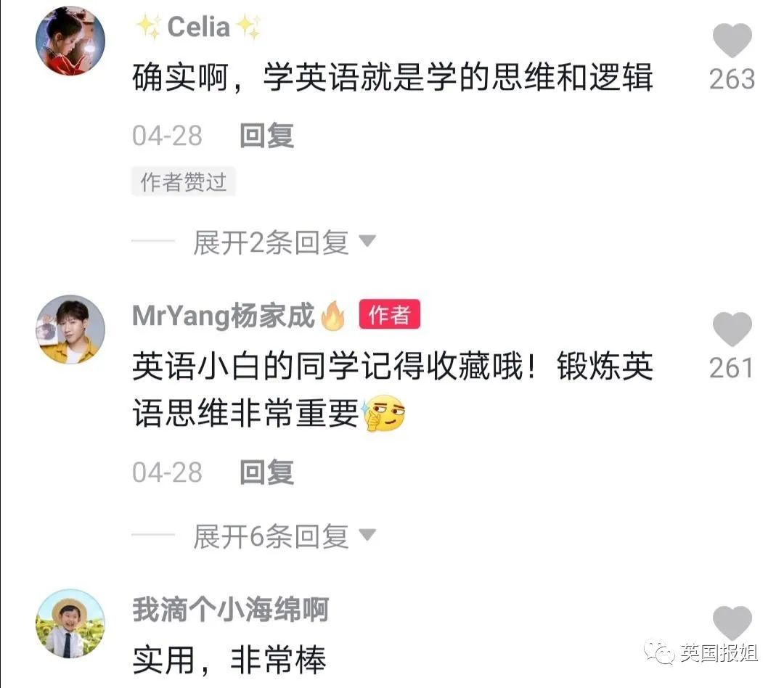Click the arrow next to 展开2条回复
Screen dimensions: 784x688
[x=367, y=241]
